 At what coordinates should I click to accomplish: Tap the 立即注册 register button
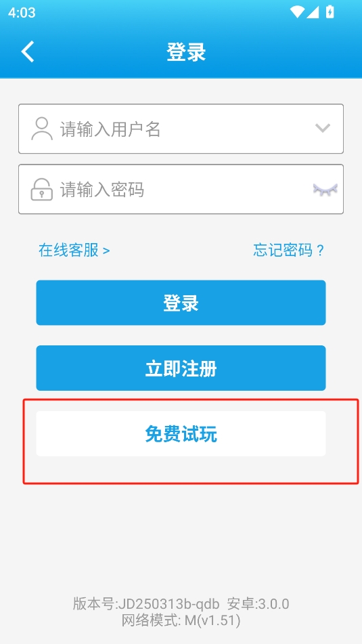(181, 368)
